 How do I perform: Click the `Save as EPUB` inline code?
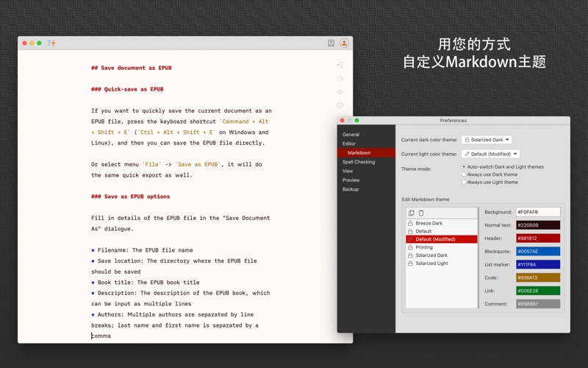click(x=198, y=164)
